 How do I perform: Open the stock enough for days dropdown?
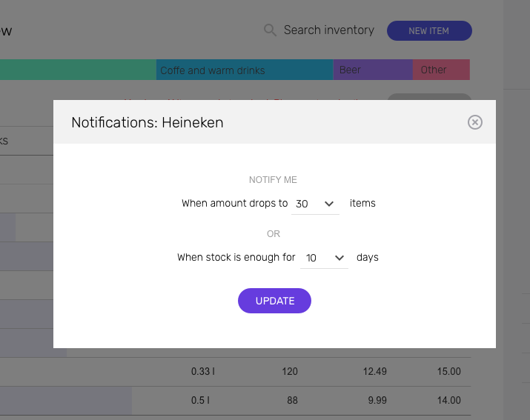pyautogui.click(x=324, y=258)
